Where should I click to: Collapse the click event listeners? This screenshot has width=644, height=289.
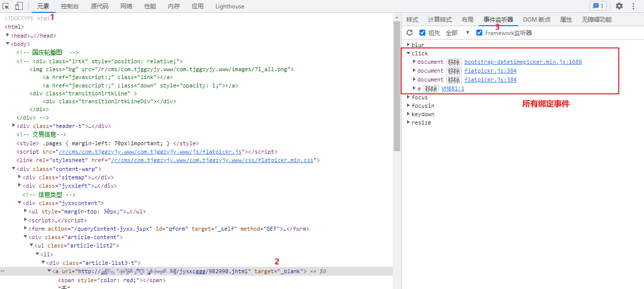point(408,53)
